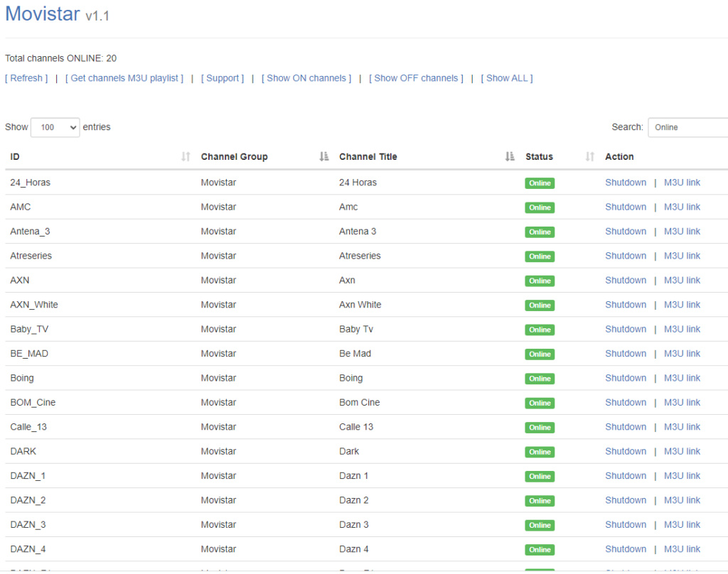Open M3U link for 24 Horas
The height and width of the screenshot is (574, 728).
click(682, 183)
